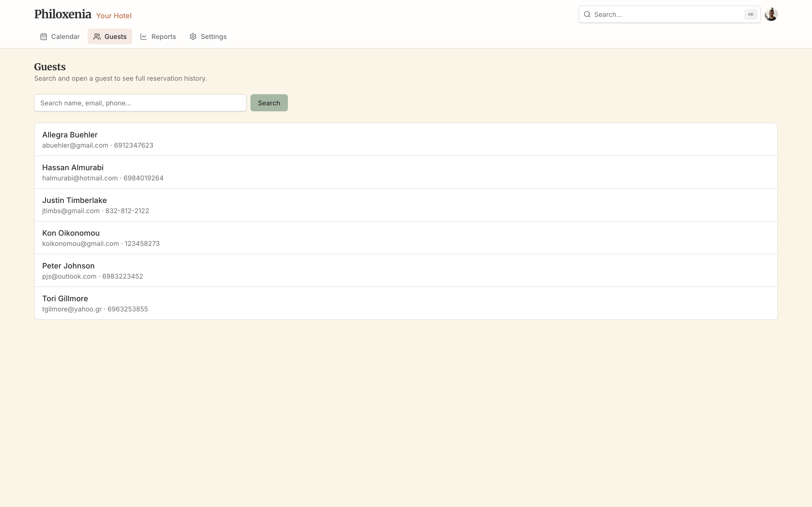
Task: Click the Philoxenia logo title
Action: pyautogui.click(x=63, y=14)
